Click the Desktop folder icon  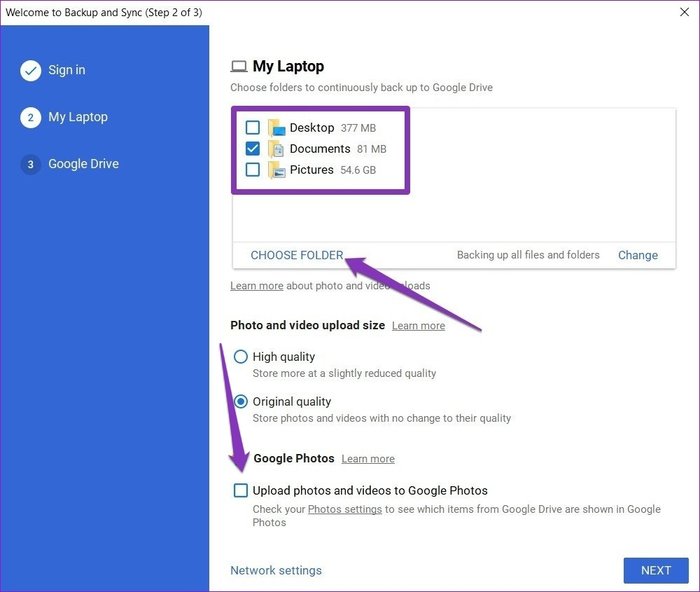tap(276, 128)
